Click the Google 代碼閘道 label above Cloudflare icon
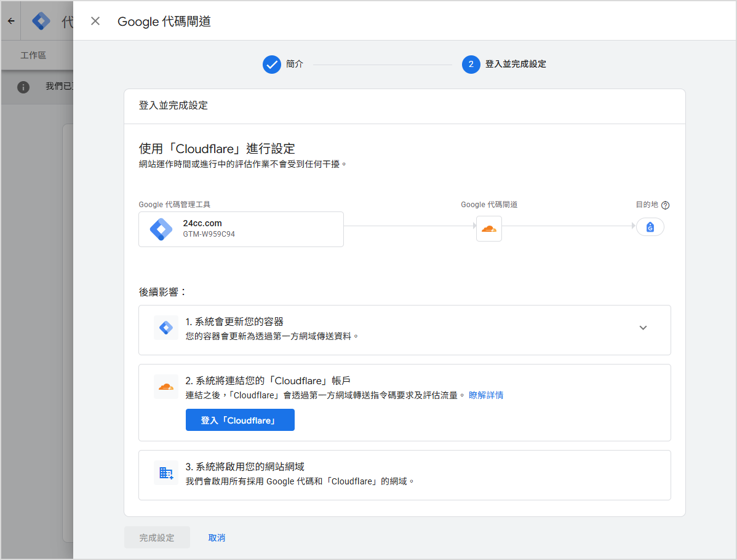Screen dimensions: 737x560 tap(489, 204)
